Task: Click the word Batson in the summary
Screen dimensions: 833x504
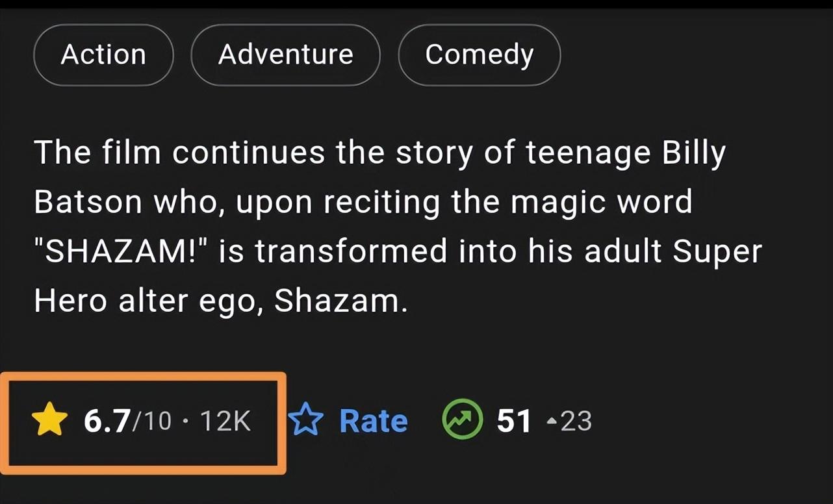Action: click(x=88, y=202)
